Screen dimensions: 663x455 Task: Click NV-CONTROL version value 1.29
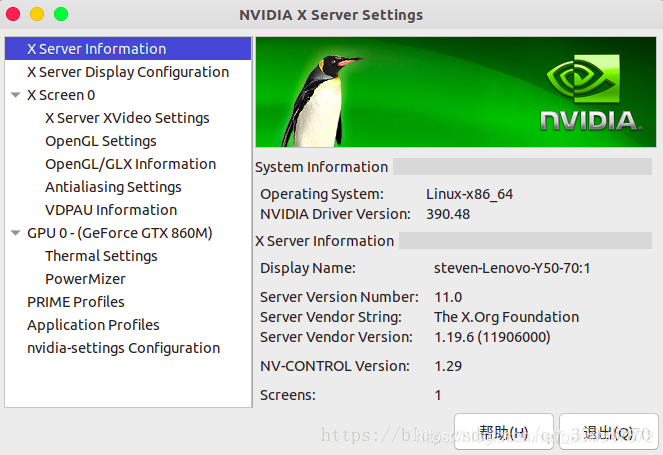448,366
